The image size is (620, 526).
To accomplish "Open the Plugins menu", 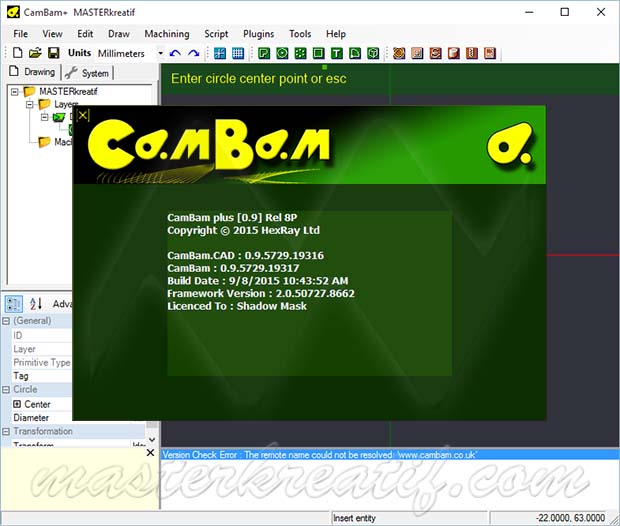I will pyautogui.click(x=259, y=34).
